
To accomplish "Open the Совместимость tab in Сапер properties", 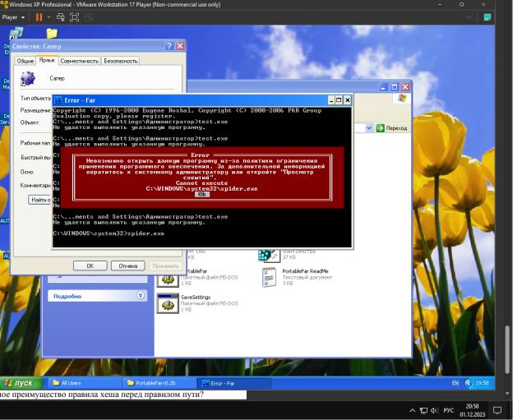I will point(79,61).
